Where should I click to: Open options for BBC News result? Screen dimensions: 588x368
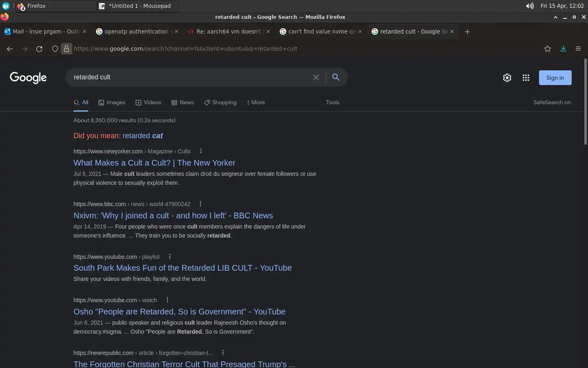[200, 204]
